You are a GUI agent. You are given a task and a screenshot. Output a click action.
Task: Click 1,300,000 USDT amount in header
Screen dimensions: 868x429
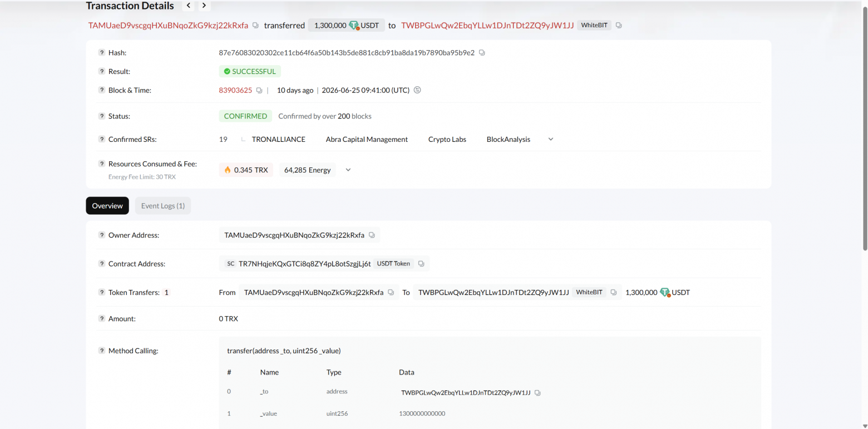[x=346, y=26]
